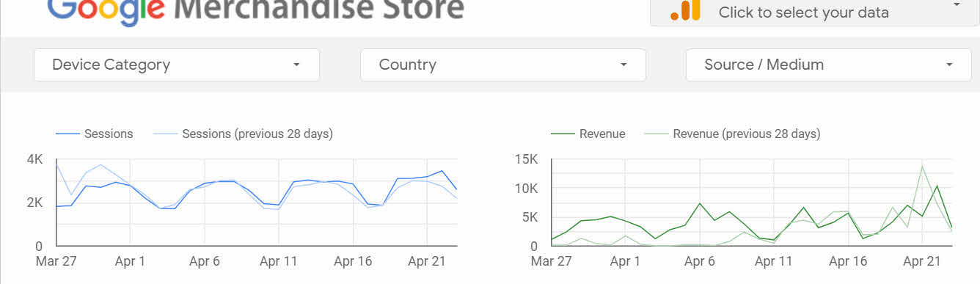Image resolution: width=980 pixels, height=284 pixels.
Task: Click the '4K' axis label on Sessions chart
Action: (x=34, y=159)
